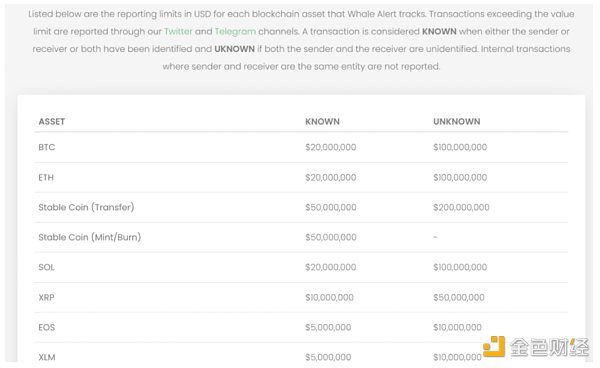The image size is (600, 368).
Task: Click BTC known limit $20,000,000
Action: 331,147
